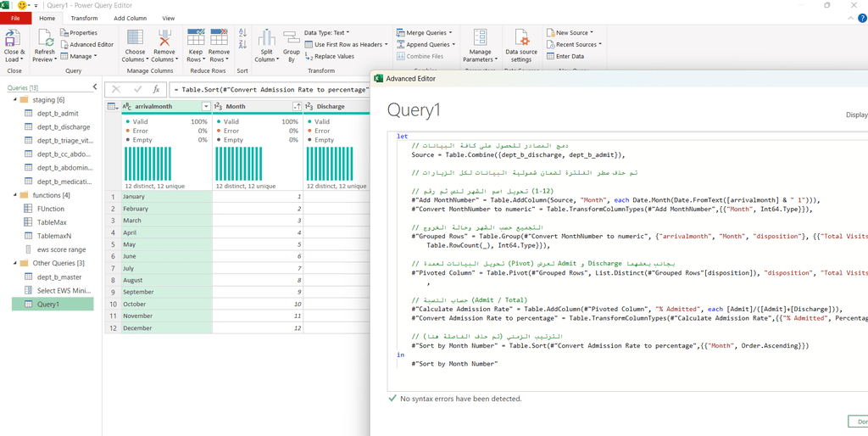Open the Quick Access Toolbar dropdown arrow

(x=36, y=6)
